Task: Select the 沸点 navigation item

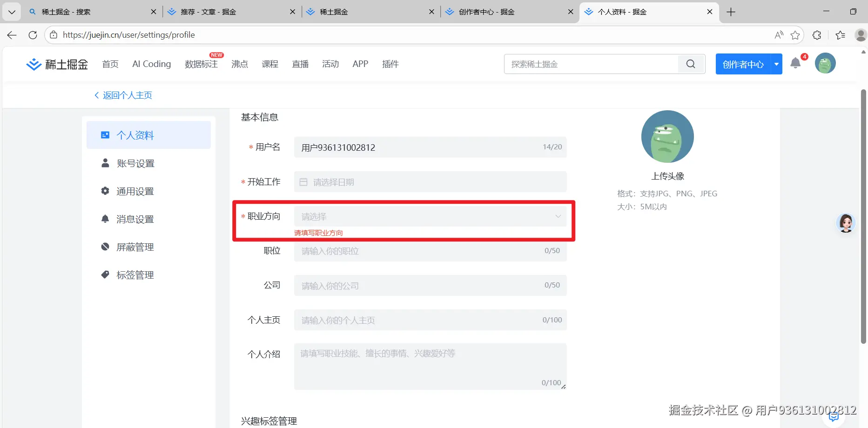Action: 239,64
